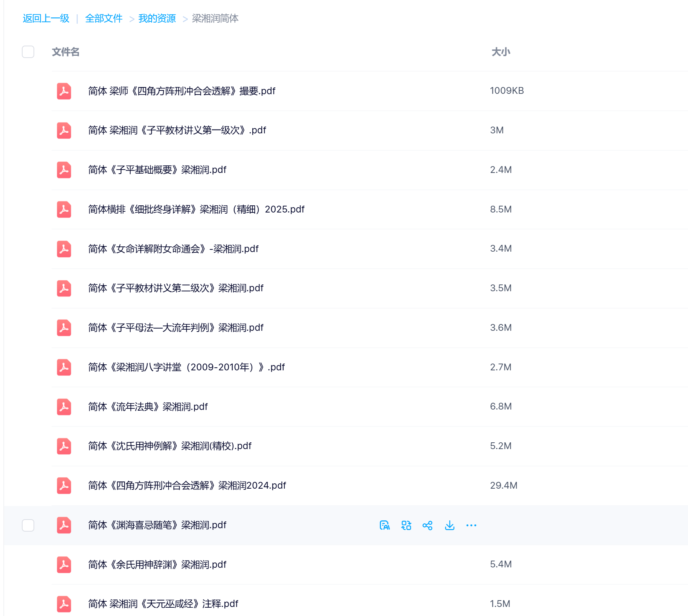This screenshot has width=688, height=616.
Task: Toggle the select-all checkbox beside 文件名
Action: point(28,52)
